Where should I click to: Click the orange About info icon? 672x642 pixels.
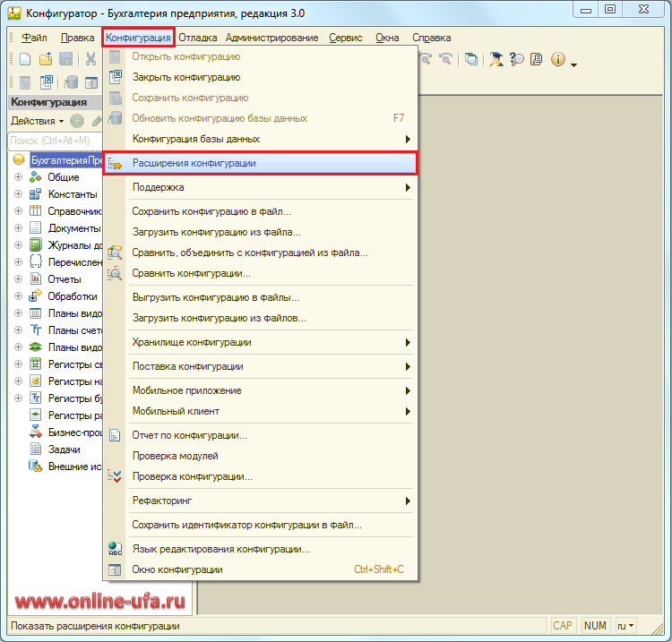558,60
